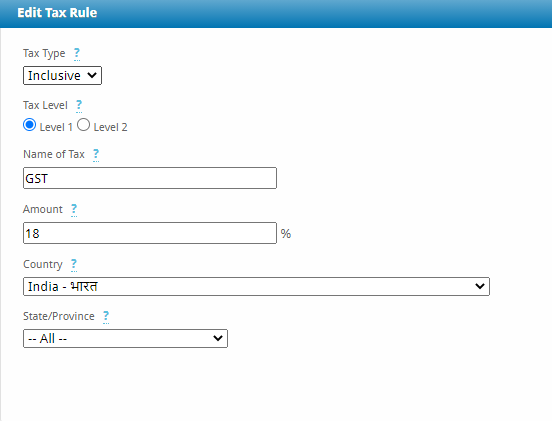
Task: Open the State/Province All dropdown
Action: (125, 339)
